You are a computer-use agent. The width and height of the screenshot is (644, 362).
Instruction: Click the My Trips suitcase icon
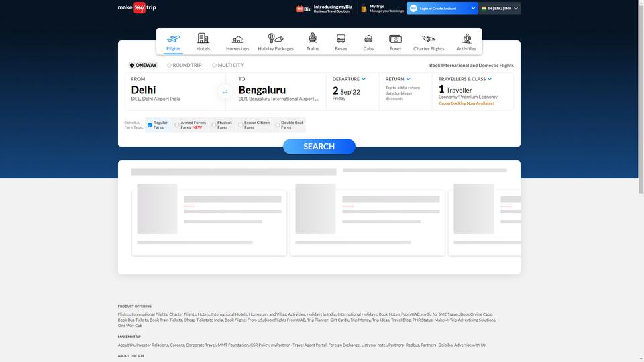pyautogui.click(x=364, y=9)
